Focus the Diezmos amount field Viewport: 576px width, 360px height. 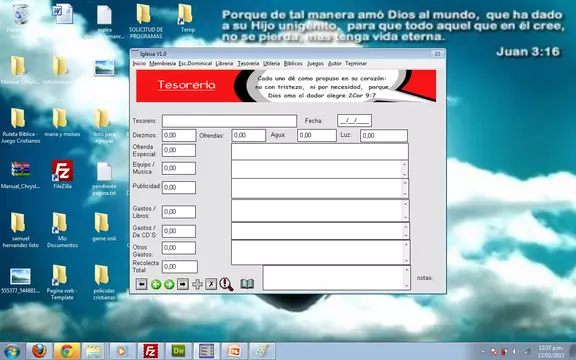coord(179,135)
